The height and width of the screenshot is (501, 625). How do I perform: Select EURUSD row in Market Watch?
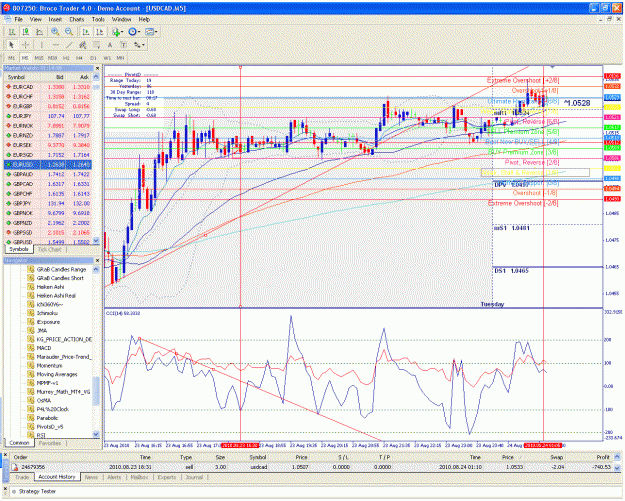(48, 165)
